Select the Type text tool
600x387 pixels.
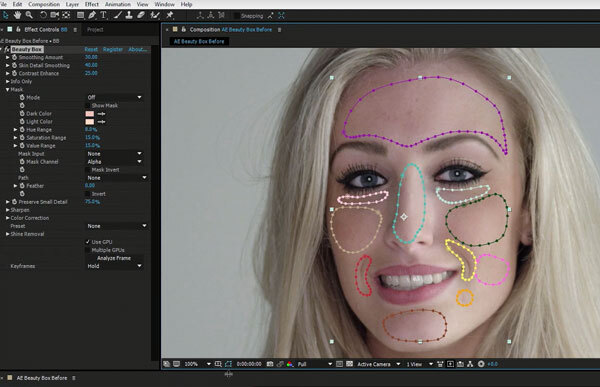coord(103,15)
